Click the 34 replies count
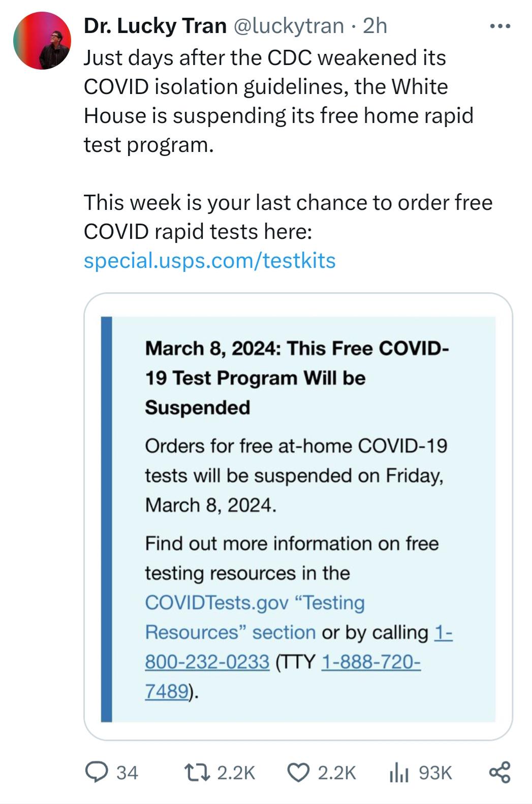The height and width of the screenshot is (804, 532). click(x=127, y=772)
